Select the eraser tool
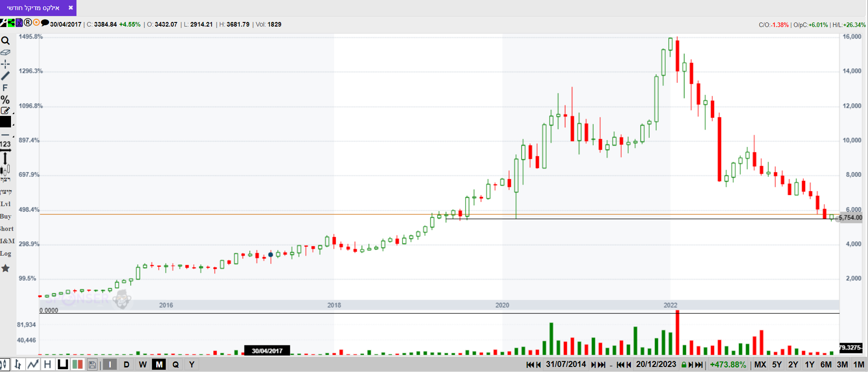 [x=5, y=52]
